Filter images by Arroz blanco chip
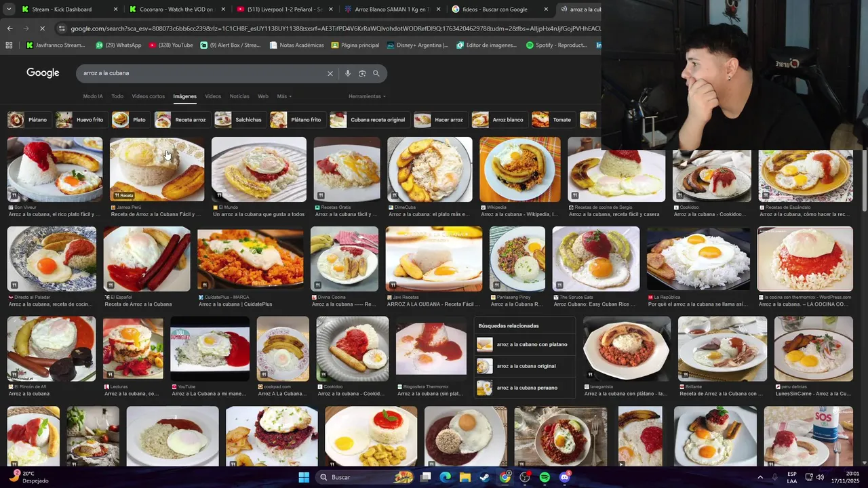The width and height of the screenshot is (868, 488). 498,120
